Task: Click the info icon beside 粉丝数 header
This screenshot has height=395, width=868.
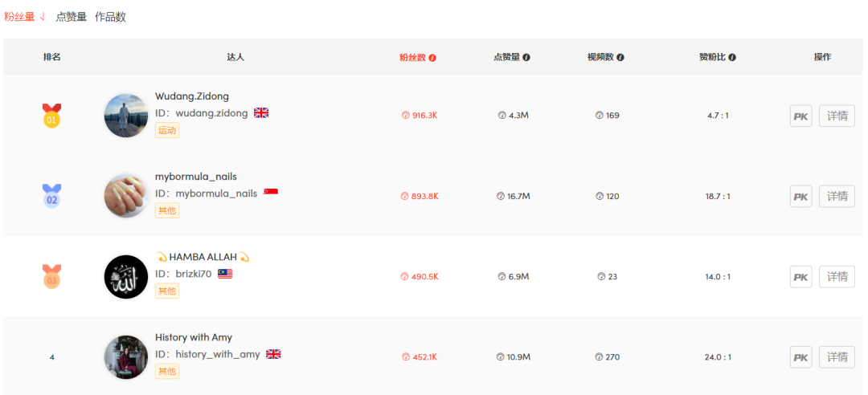Action: (432, 58)
